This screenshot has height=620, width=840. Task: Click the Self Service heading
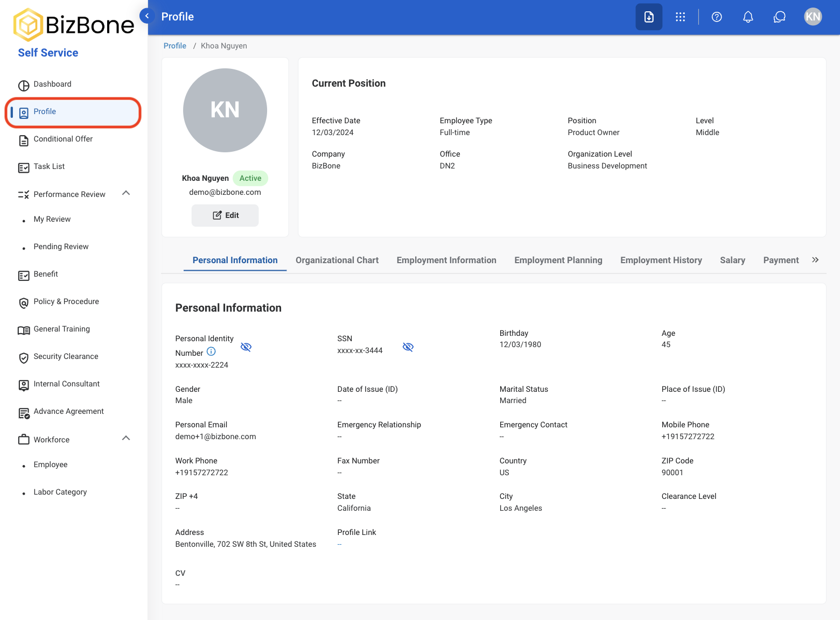click(x=48, y=53)
